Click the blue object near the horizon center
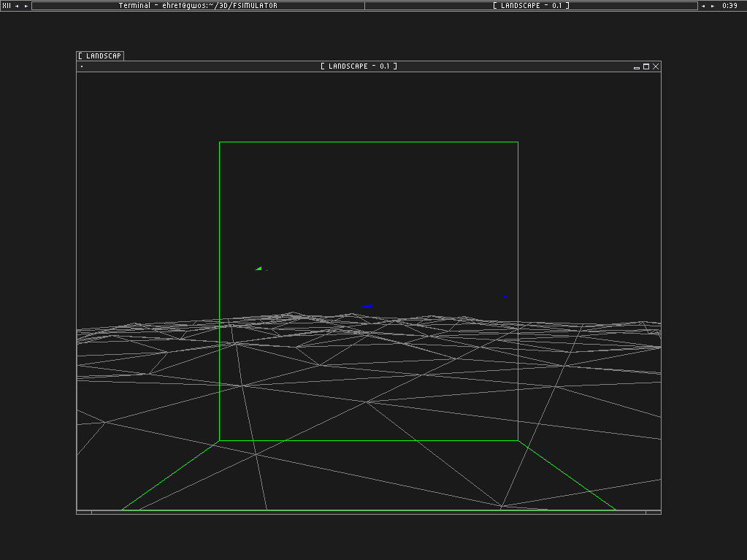 (367, 307)
